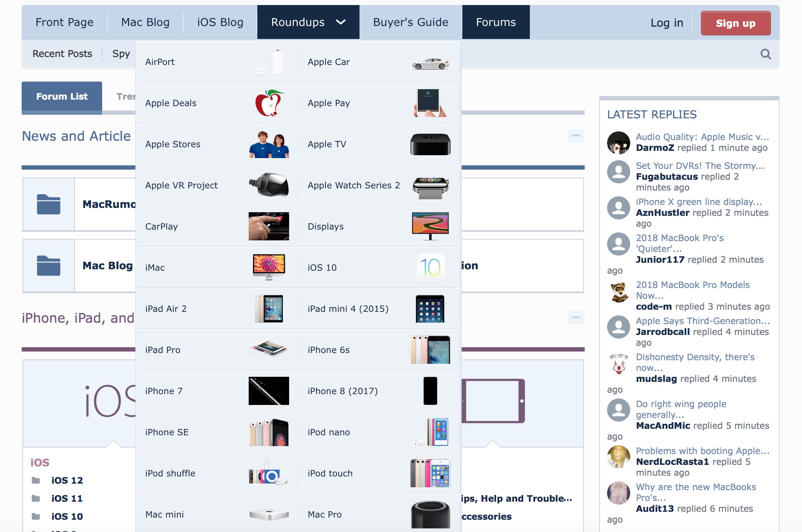Image resolution: width=802 pixels, height=532 pixels.
Task: Click code-m tiger avatar
Action: click(x=619, y=291)
